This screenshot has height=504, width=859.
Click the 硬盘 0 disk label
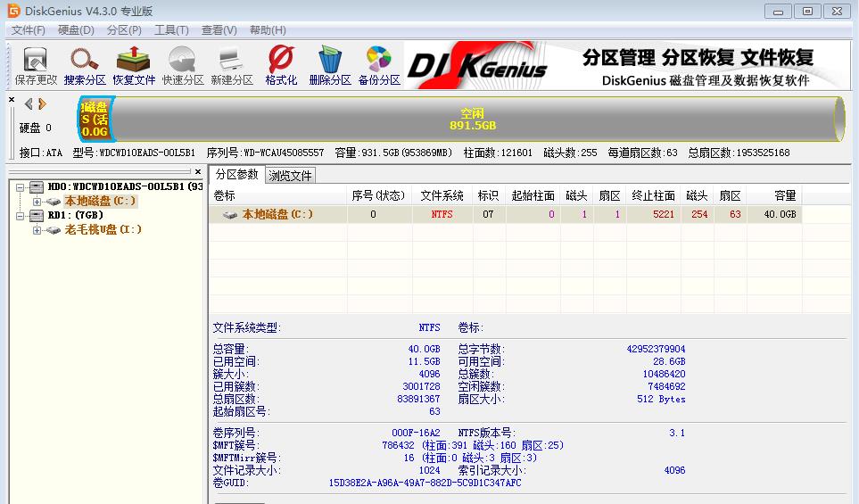coord(36,128)
